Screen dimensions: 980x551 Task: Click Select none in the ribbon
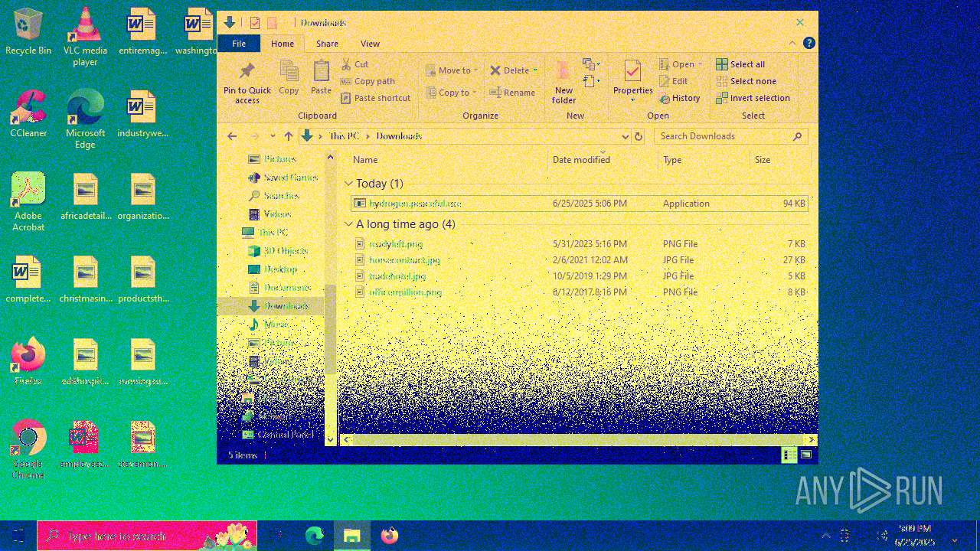tap(746, 81)
